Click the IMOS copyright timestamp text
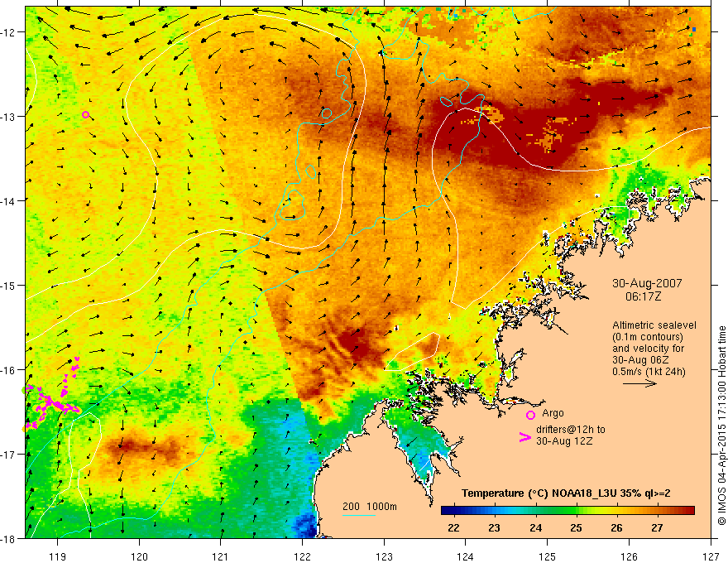The width and height of the screenshot is (728, 563). 721,425
